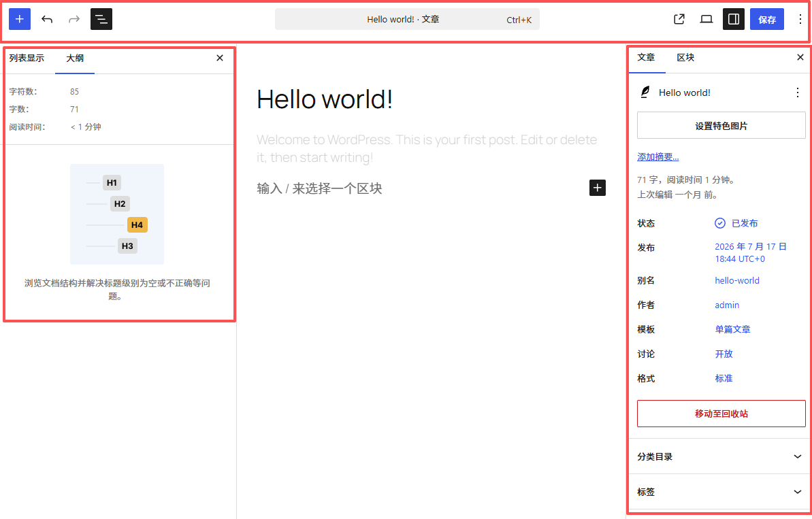Image resolution: width=812 pixels, height=519 pixels.
Task: Click the 阅读时间 value < 1 分钟
Action: pyautogui.click(x=86, y=127)
